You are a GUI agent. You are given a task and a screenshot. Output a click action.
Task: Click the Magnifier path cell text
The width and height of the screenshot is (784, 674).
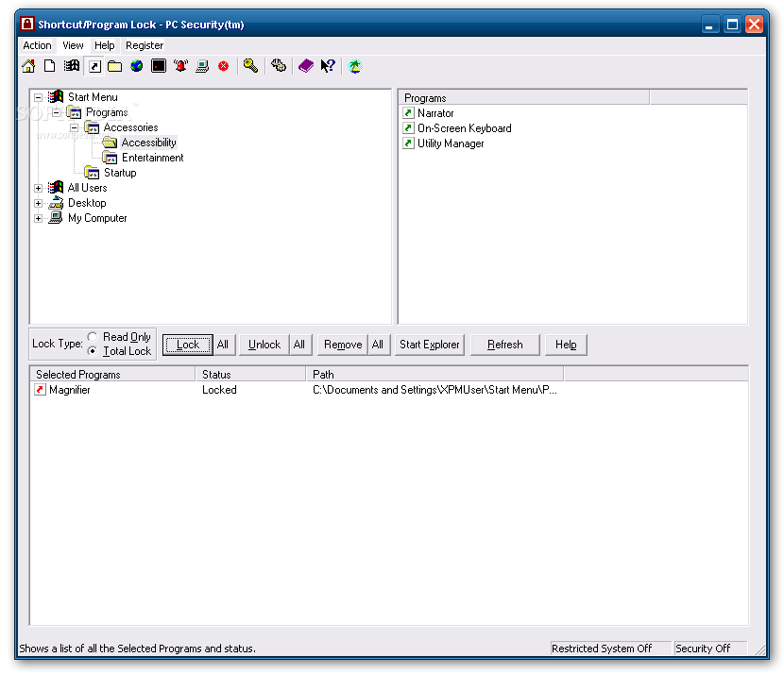pyautogui.click(x=435, y=390)
